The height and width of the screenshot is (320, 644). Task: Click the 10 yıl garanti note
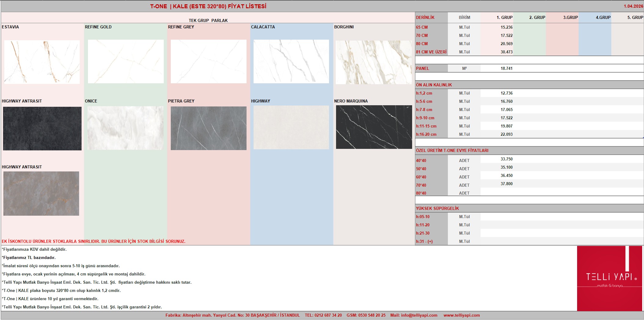tap(50, 299)
